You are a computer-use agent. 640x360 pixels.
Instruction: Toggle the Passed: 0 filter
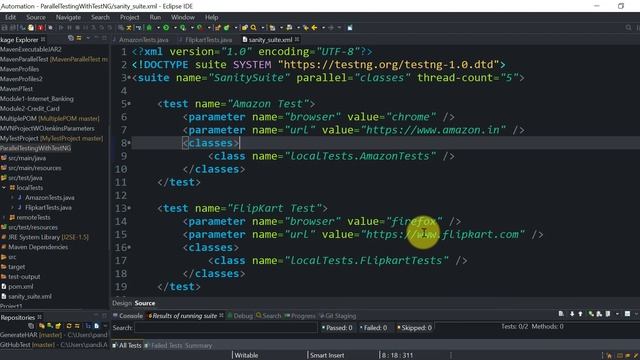pyautogui.click(x=337, y=328)
